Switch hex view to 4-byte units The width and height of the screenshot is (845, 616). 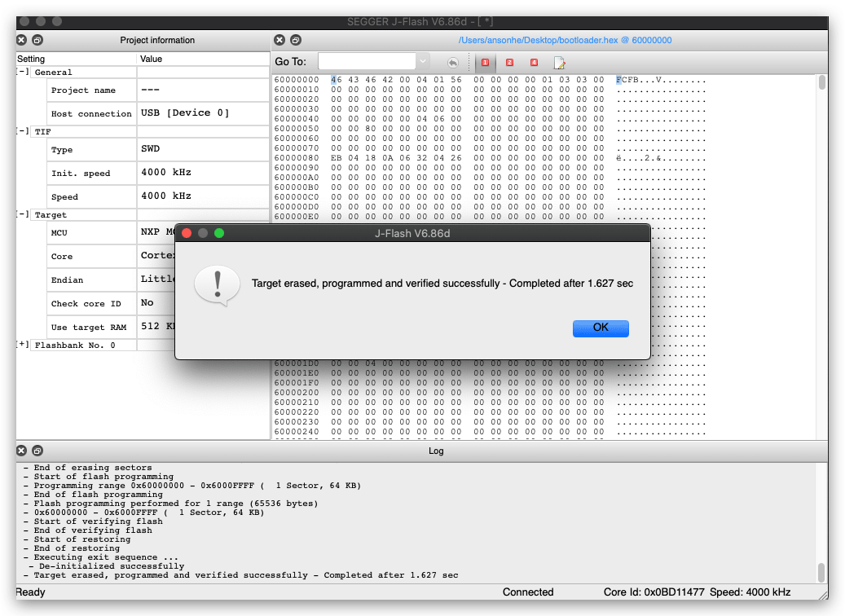click(x=534, y=63)
